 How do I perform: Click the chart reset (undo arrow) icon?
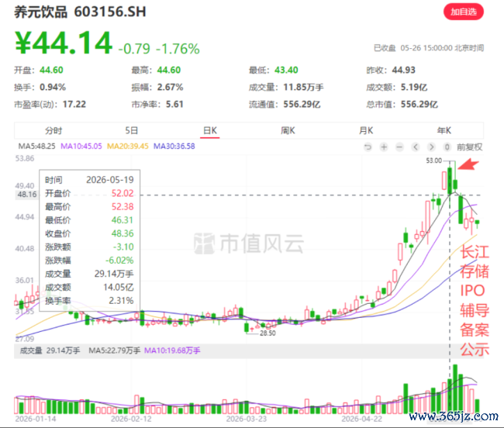click(368, 147)
